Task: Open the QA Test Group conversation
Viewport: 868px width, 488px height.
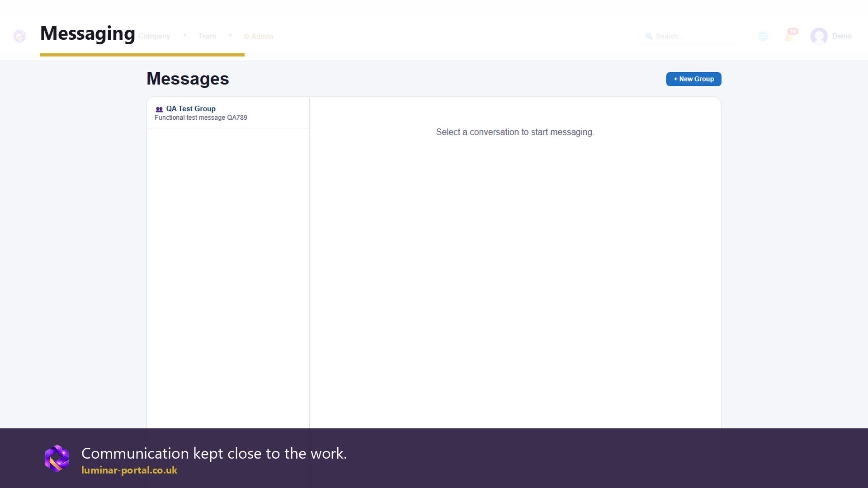Action: pyautogui.click(x=228, y=113)
